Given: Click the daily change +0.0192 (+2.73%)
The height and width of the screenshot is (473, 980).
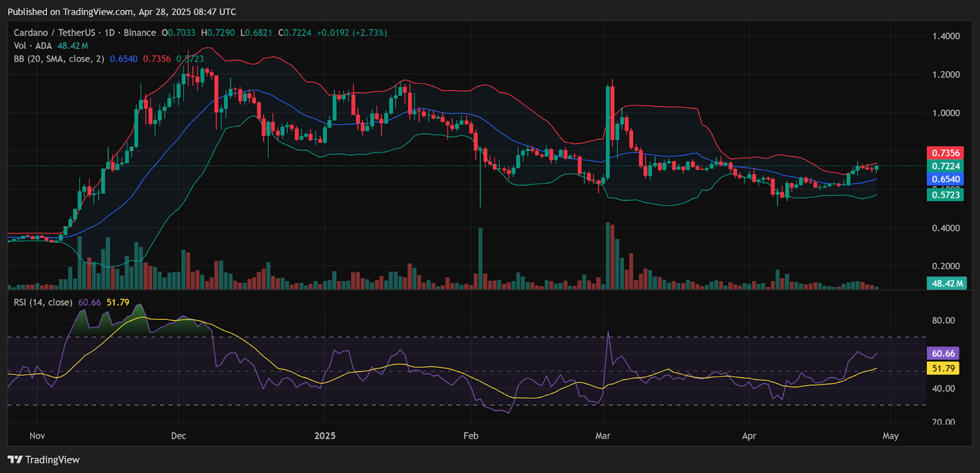Looking at the screenshot, I should [352, 32].
